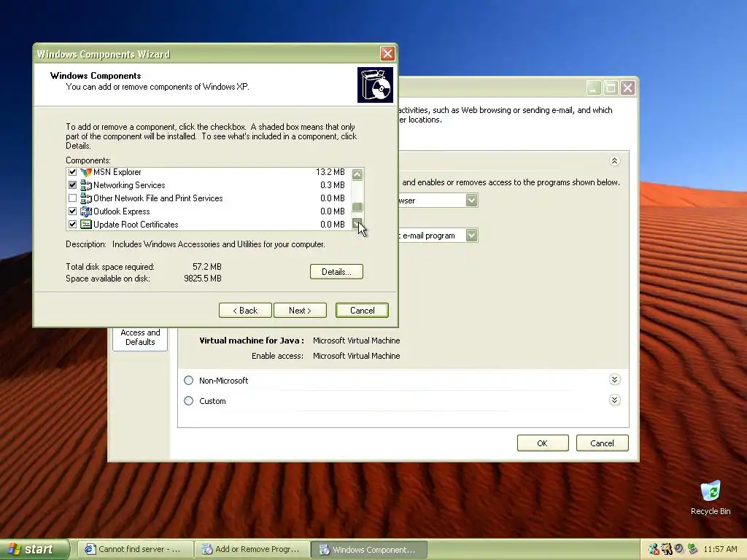This screenshot has width=747, height=560.
Task: Check Other Network File and Print Services
Action: coord(72,198)
